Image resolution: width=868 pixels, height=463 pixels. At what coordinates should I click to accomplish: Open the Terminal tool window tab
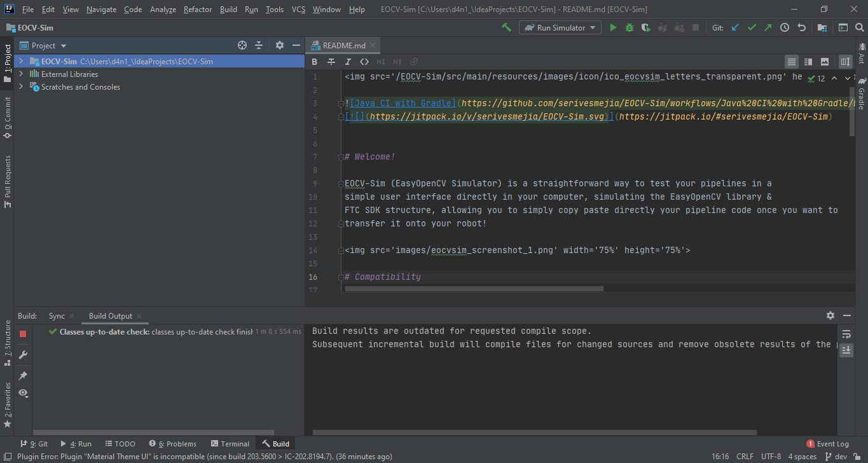[x=230, y=444]
